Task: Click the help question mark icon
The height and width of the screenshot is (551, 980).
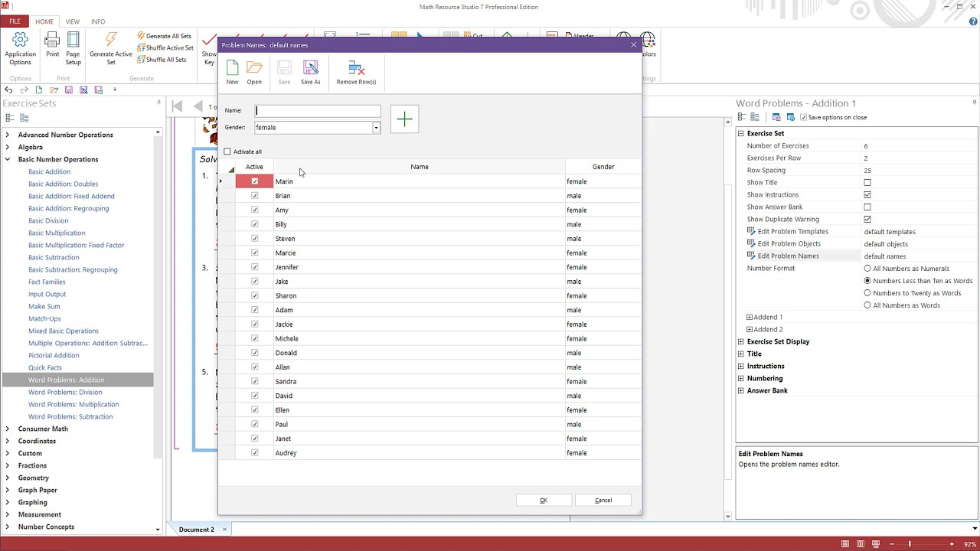Action: click(973, 21)
